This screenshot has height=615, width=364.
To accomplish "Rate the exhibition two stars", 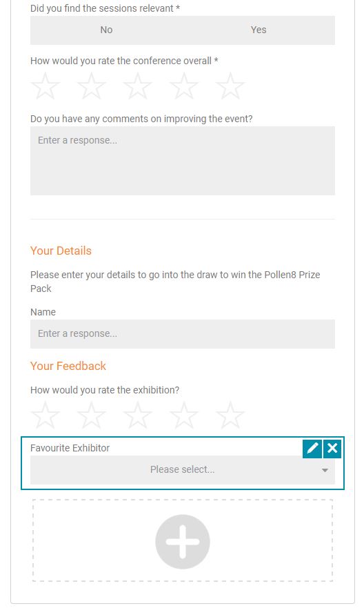I will 91,415.
